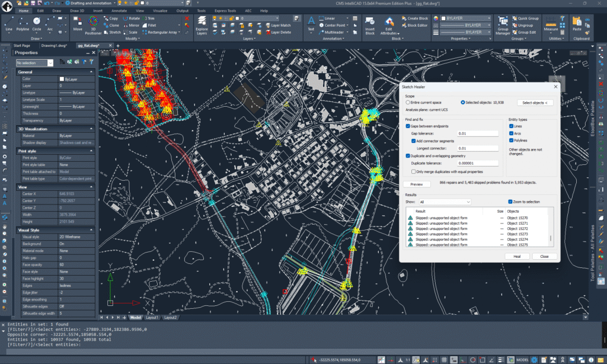Open the Group Manager
The width and height of the screenshot is (607, 364).
pos(503,25)
